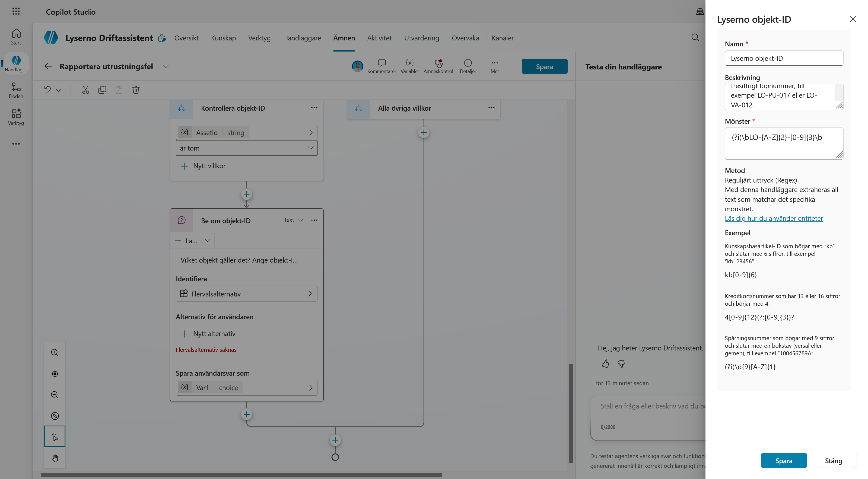
Task: Click the Stäng button
Action: coord(833,461)
